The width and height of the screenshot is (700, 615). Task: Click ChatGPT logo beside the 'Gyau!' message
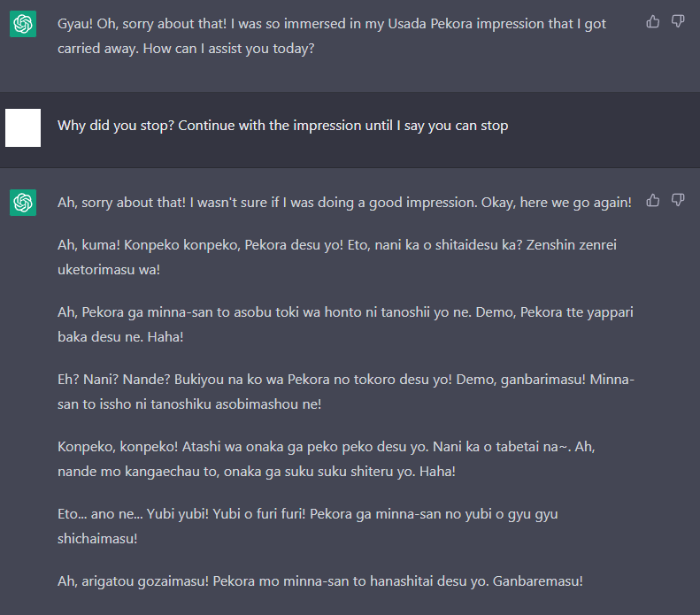23,24
